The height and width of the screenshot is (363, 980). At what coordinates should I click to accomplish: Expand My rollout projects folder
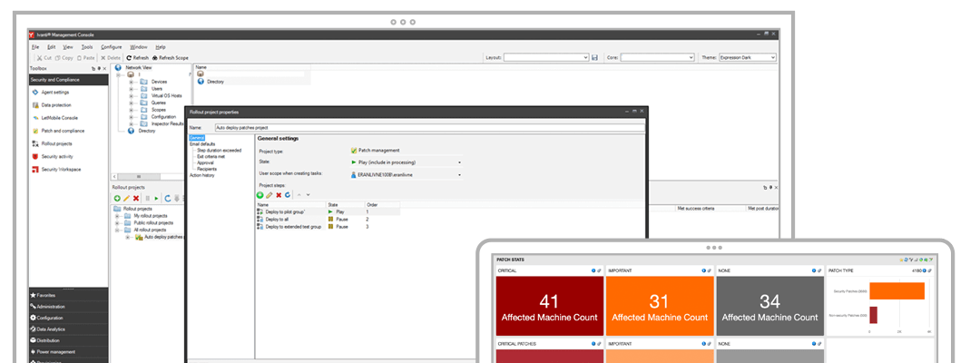(x=117, y=216)
